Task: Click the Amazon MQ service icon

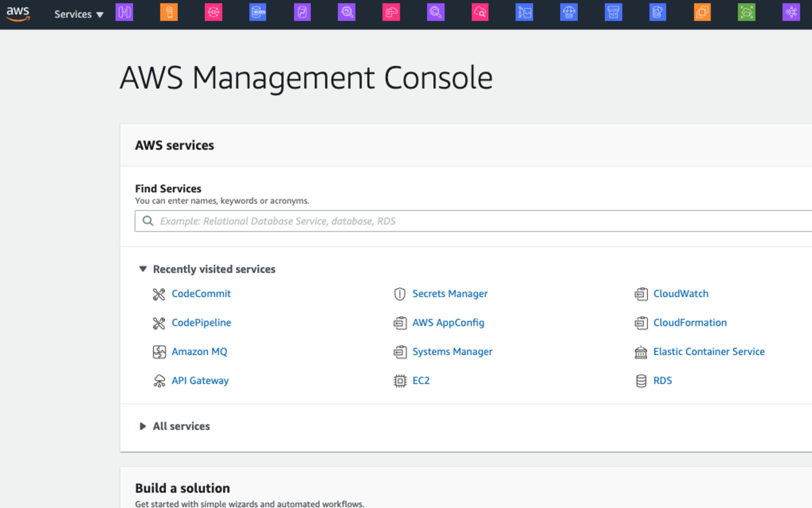Action: click(x=159, y=352)
